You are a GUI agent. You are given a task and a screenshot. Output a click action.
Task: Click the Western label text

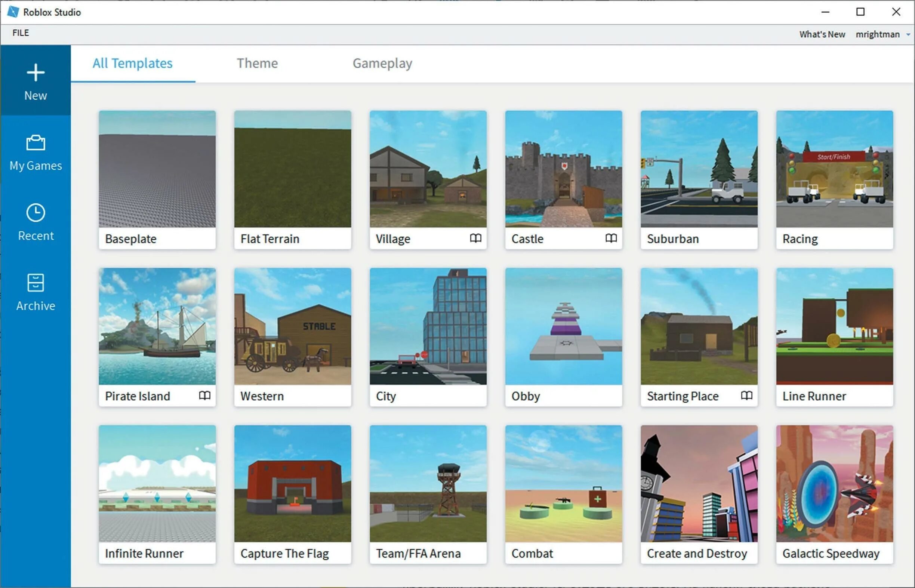(262, 396)
